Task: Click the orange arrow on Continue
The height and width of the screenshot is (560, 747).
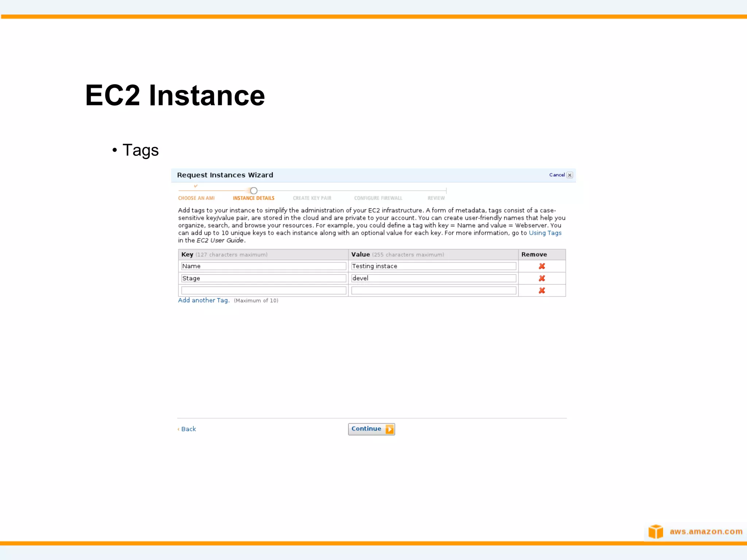Action: coord(390,429)
